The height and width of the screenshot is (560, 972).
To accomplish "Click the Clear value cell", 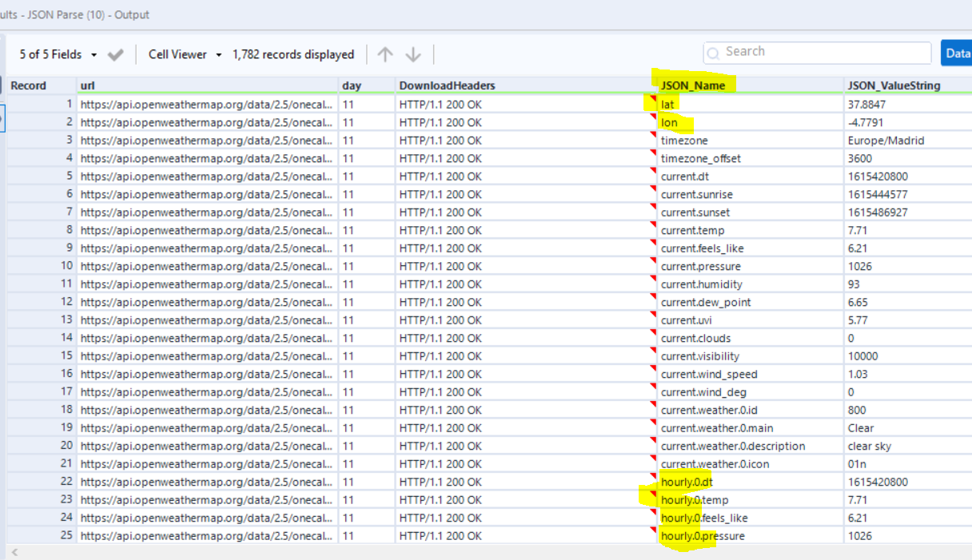I will click(907, 427).
